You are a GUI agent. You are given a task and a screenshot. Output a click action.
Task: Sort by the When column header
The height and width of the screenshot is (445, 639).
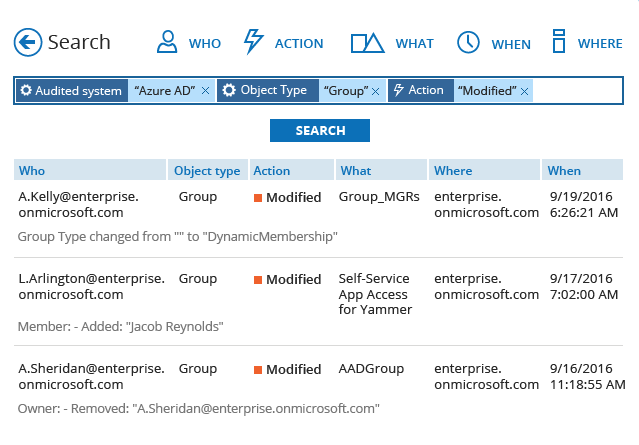coord(582,170)
